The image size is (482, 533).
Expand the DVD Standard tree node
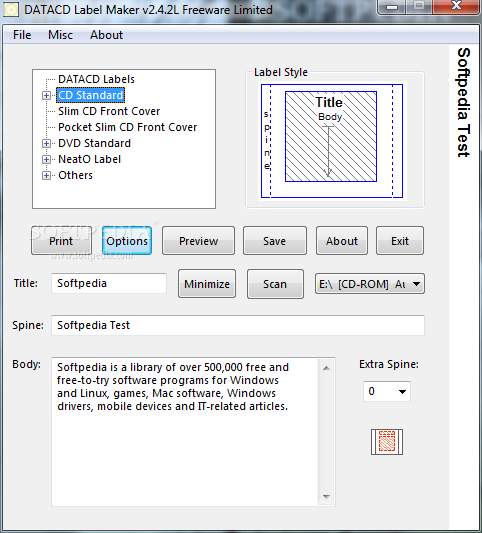tap(47, 143)
